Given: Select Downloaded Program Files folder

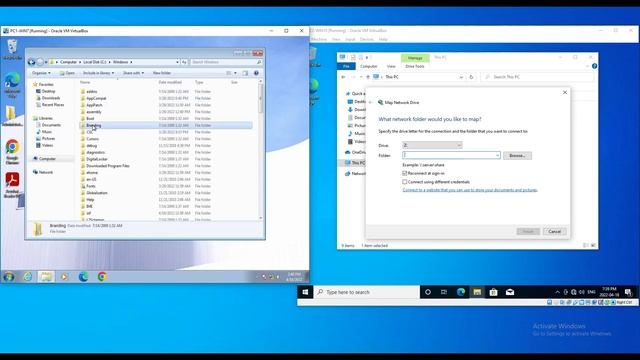Looking at the screenshot, I should coord(108,166).
